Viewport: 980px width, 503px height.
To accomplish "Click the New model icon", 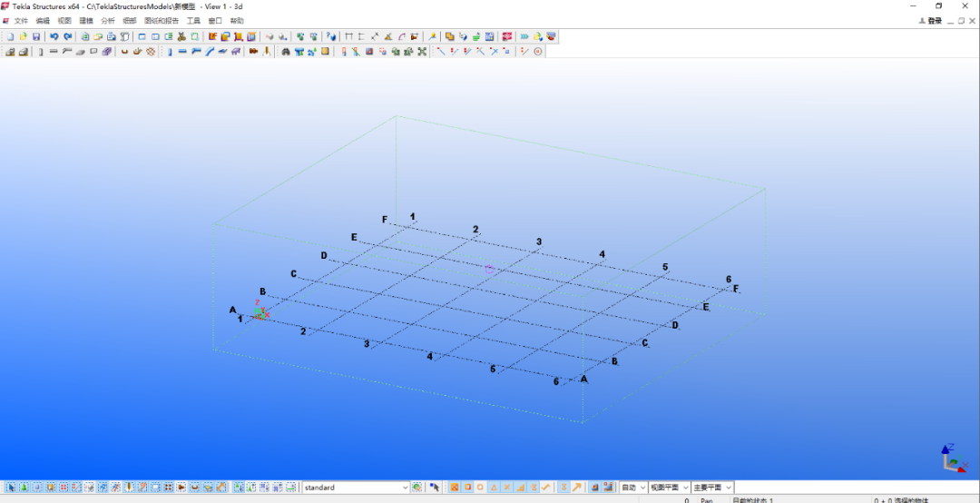I will pyautogui.click(x=10, y=36).
